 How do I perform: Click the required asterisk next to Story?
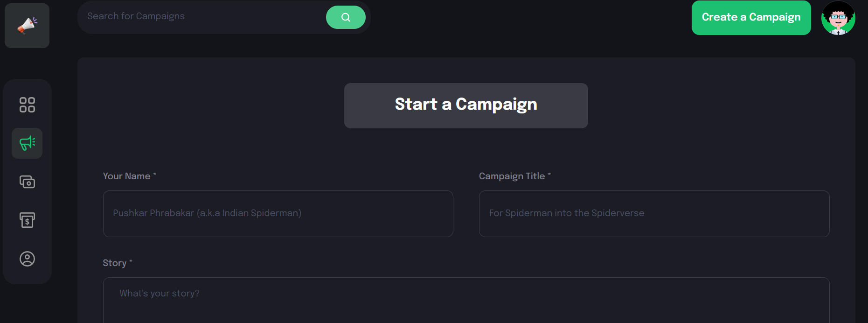point(131,262)
